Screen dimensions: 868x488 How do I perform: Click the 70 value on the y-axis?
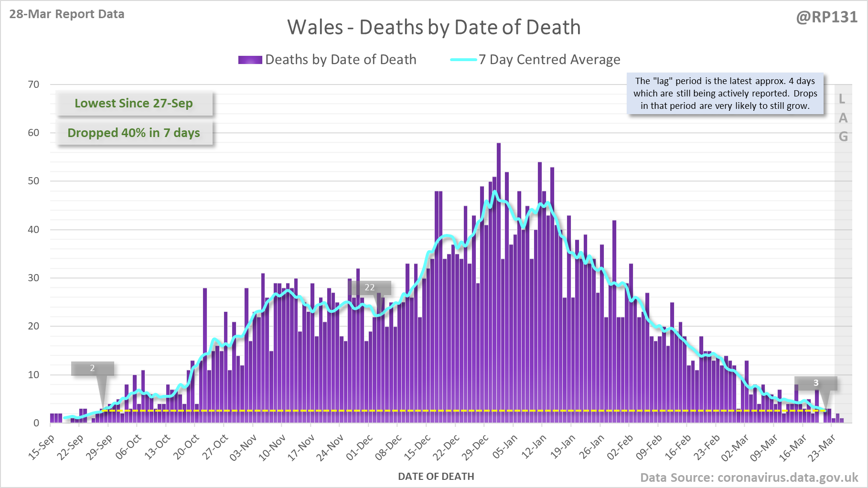click(33, 85)
